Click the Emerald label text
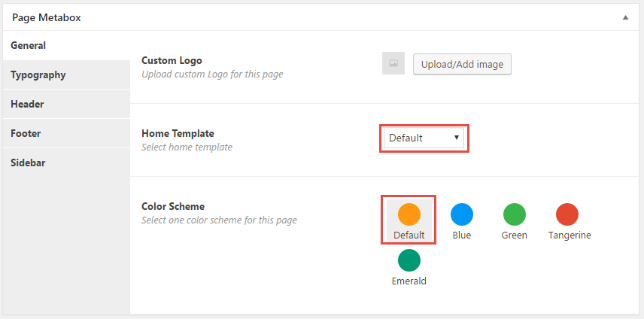Viewport: 644px width, 319px height. pos(409,281)
